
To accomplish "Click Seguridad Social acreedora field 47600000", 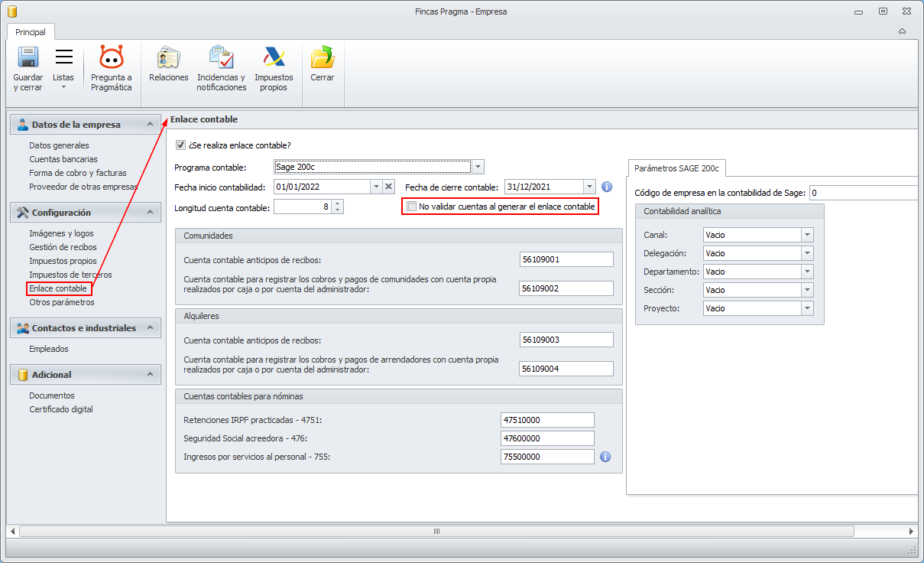I will [x=547, y=438].
